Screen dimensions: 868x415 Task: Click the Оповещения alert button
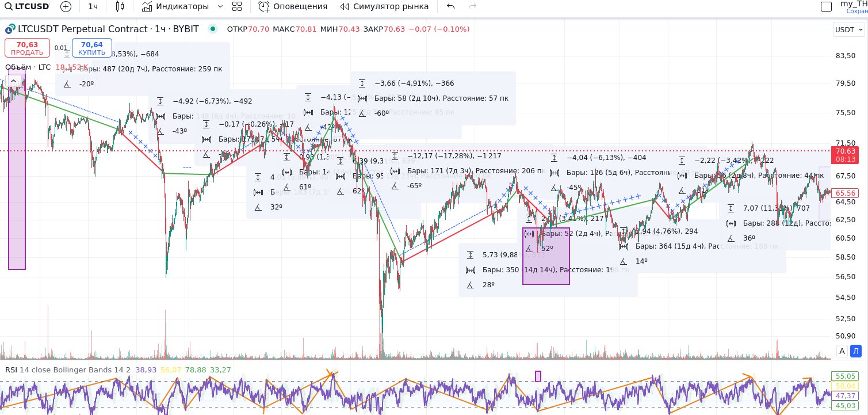tap(293, 6)
